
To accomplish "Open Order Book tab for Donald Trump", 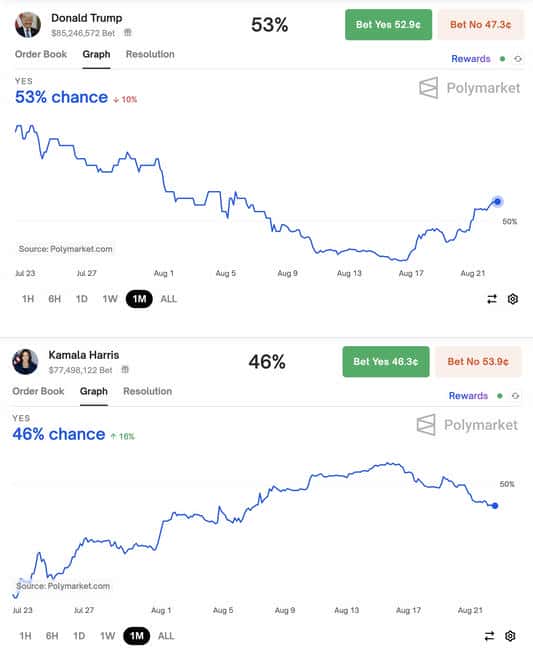I will pyautogui.click(x=41, y=54).
